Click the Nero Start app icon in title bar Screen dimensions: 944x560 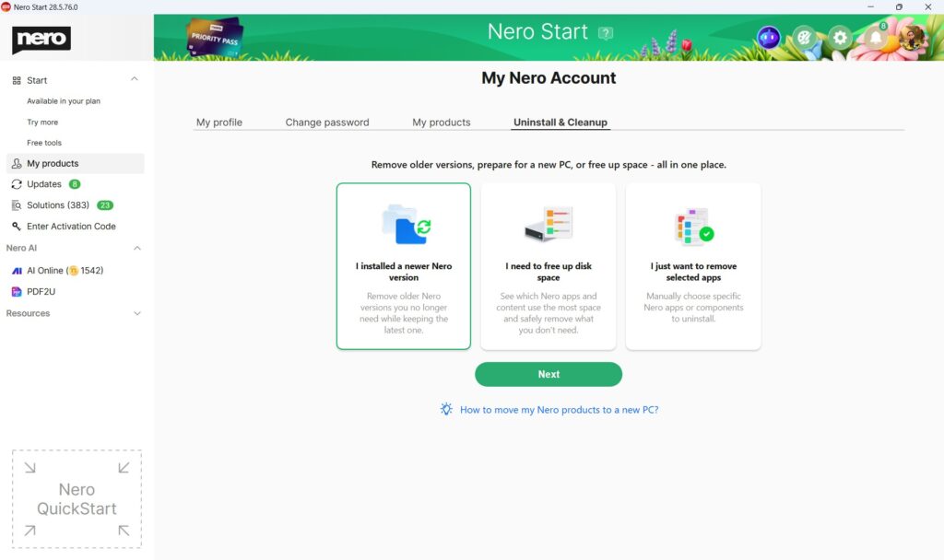click(6, 6)
